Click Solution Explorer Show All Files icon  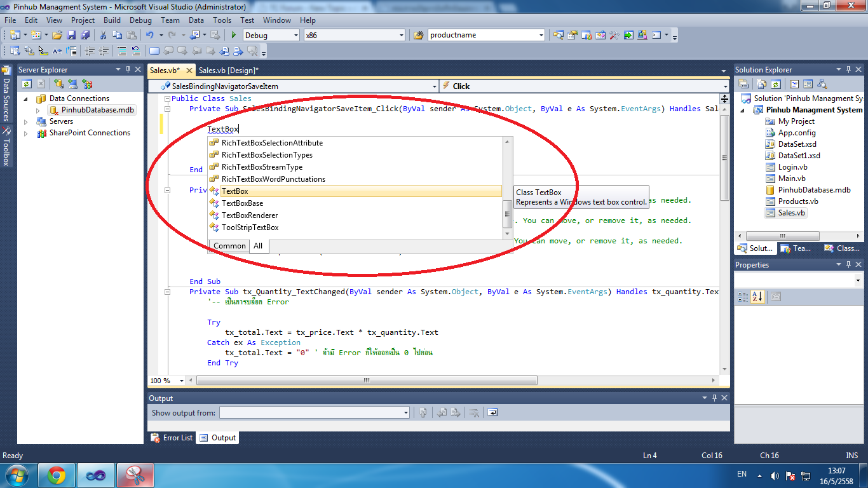click(x=762, y=83)
